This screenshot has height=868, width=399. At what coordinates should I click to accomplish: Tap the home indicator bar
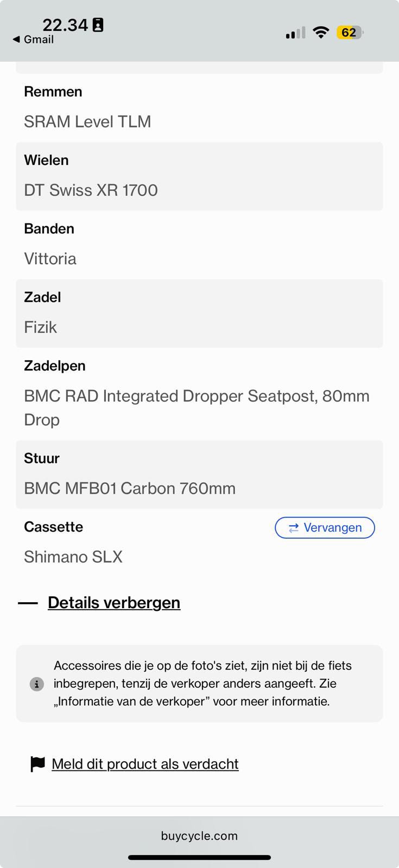click(x=199, y=858)
